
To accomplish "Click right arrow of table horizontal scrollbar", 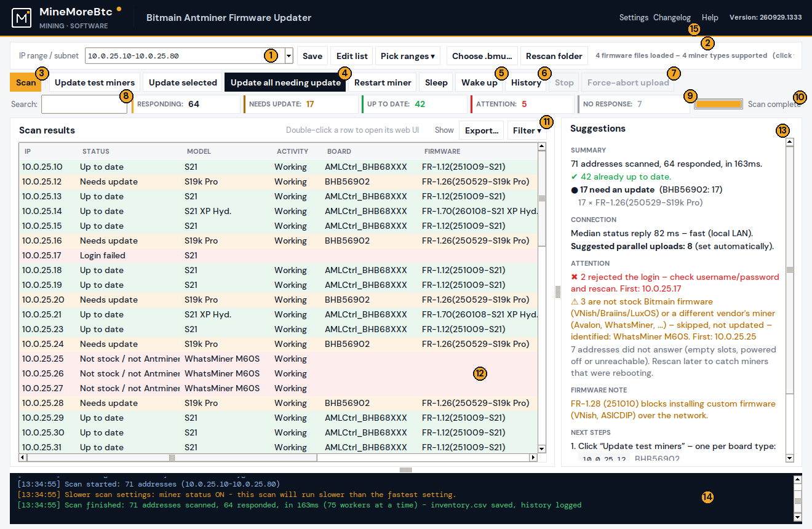I will tap(533, 458).
